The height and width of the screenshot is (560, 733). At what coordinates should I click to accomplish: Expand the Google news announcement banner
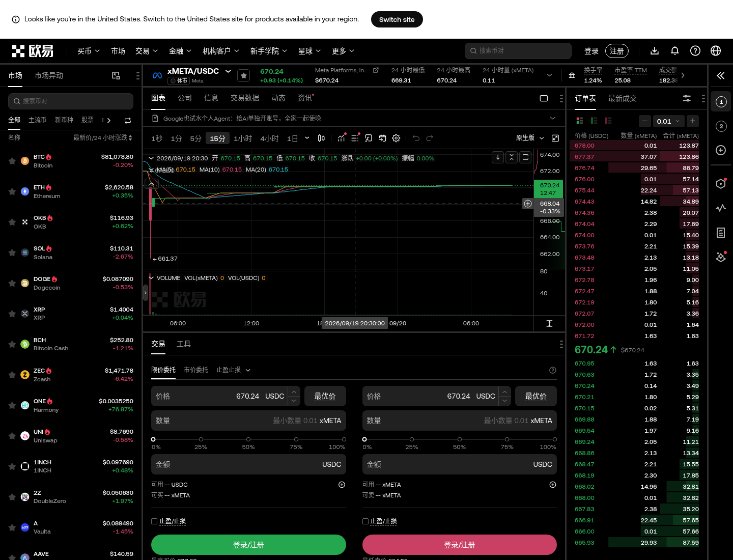[x=553, y=118]
